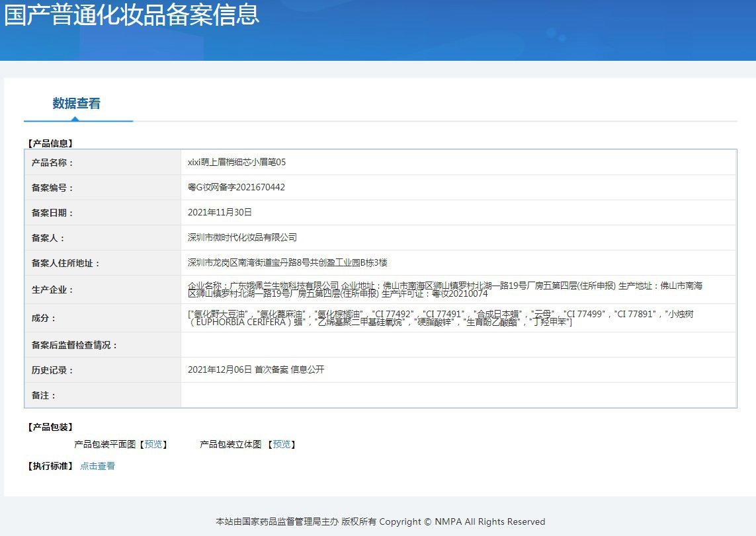Click the 生产企业 label cell
The height and width of the screenshot is (536, 756).
pos(103,289)
